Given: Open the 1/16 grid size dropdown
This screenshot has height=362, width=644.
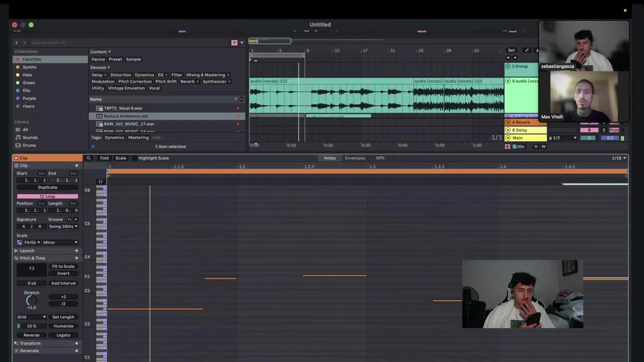Looking at the screenshot, I should point(619,158).
